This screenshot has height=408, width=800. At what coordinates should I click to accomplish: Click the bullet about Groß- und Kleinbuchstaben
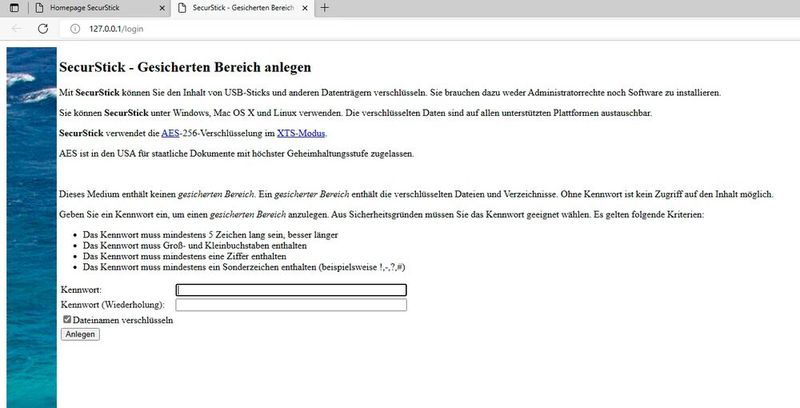click(195, 246)
